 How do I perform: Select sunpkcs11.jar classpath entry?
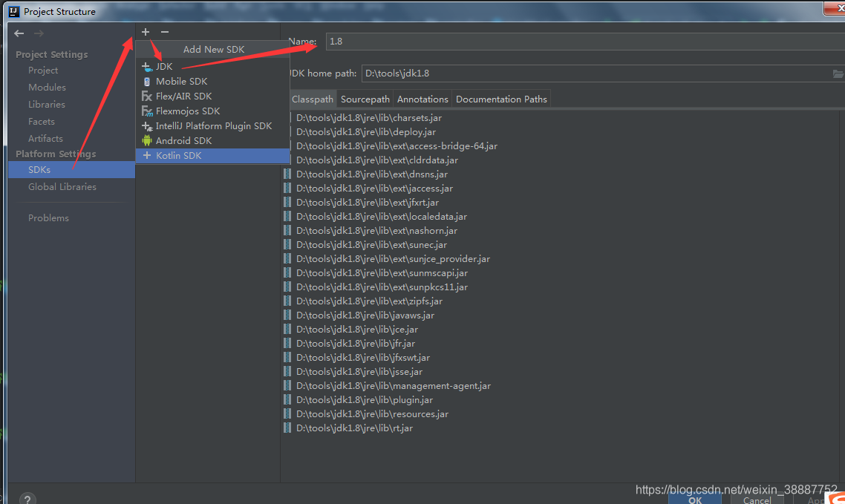[x=382, y=287]
